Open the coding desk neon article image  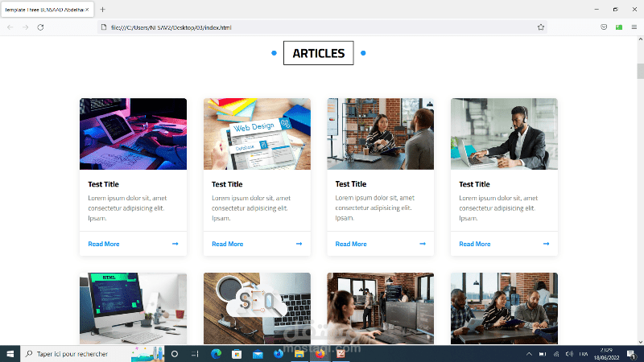(133, 134)
